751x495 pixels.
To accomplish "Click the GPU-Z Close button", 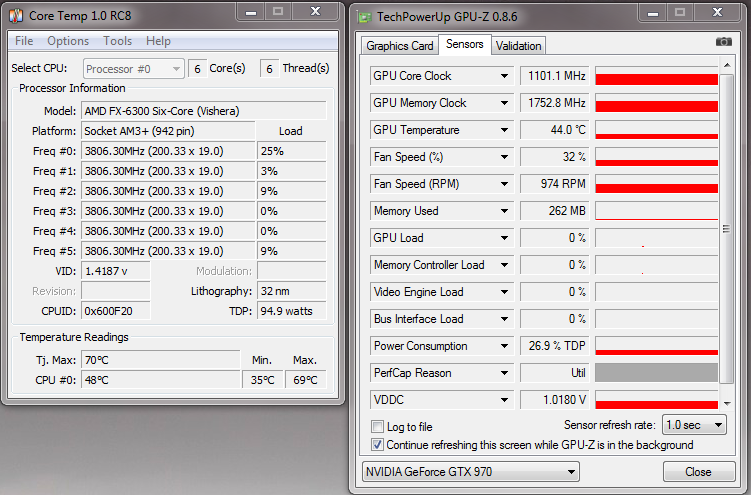I will pyautogui.click(x=699, y=472).
